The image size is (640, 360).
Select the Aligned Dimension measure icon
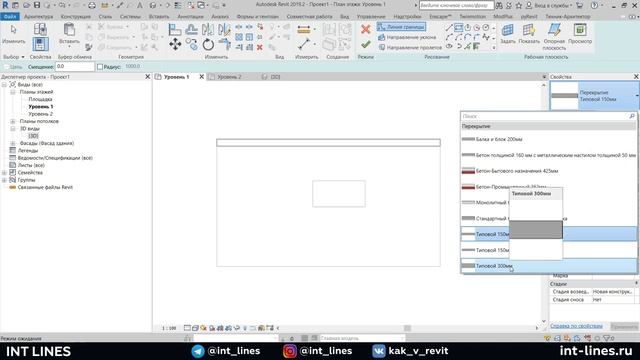(x=304, y=29)
